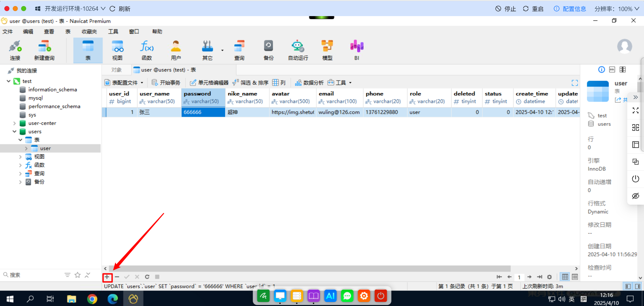Click 筛选 & 排序 filter and sort
This screenshot has width=644, height=306.
(x=250, y=83)
